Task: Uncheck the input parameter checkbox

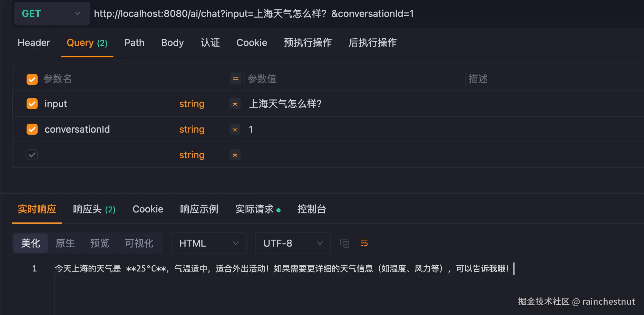Action: (x=32, y=104)
